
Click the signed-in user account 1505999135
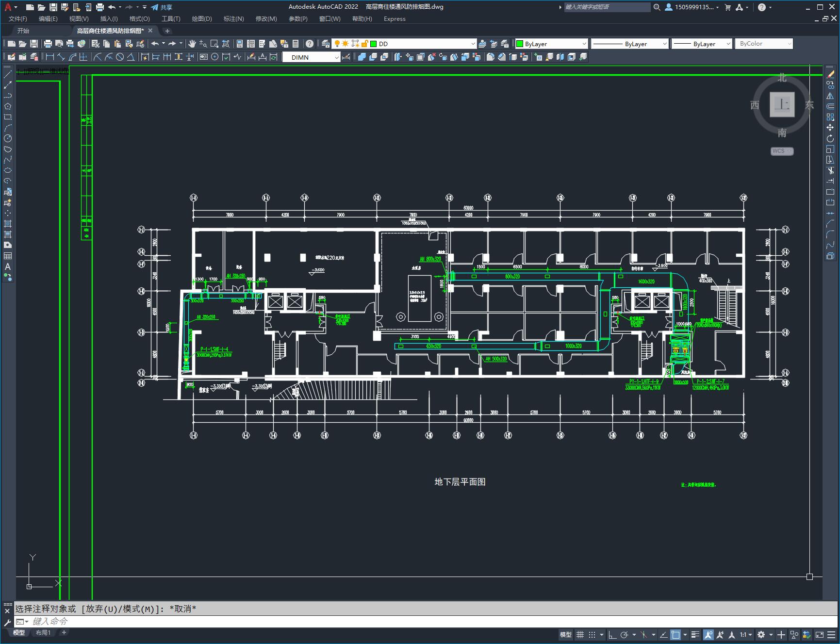pyautogui.click(x=692, y=7)
